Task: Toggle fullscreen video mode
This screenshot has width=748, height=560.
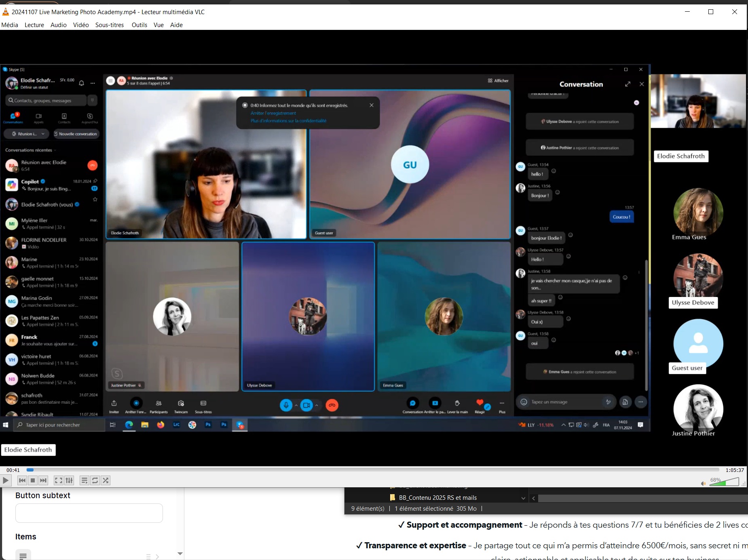Action: (59, 480)
